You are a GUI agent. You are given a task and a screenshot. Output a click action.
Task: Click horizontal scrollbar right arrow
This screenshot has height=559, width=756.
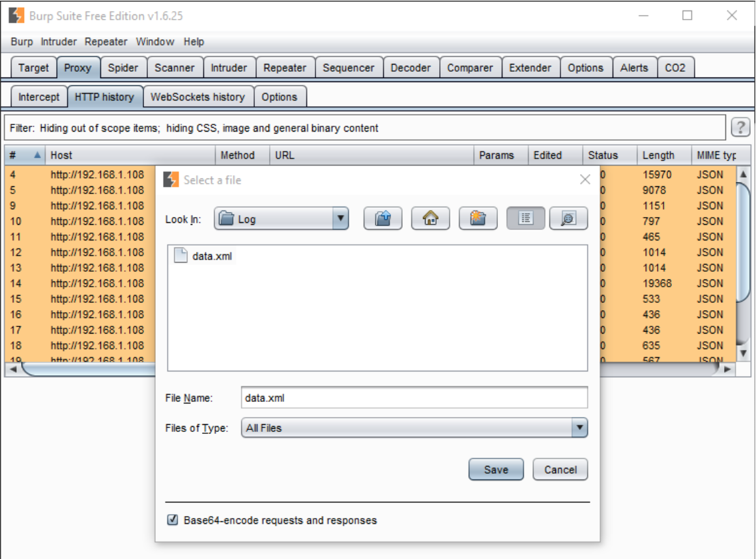(727, 369)
